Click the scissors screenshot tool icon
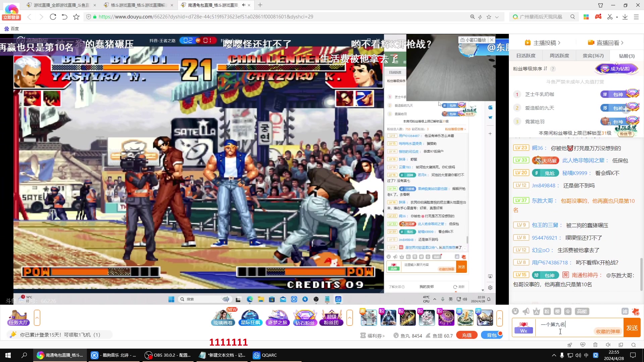644x362 pixels. pyautogui.click(x=610, y=17)
